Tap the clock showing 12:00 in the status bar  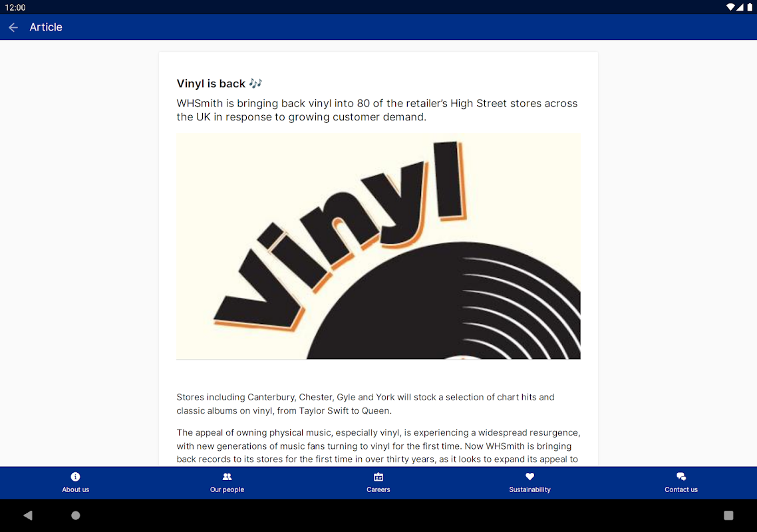pyautogui.click(x=15, y=7)
